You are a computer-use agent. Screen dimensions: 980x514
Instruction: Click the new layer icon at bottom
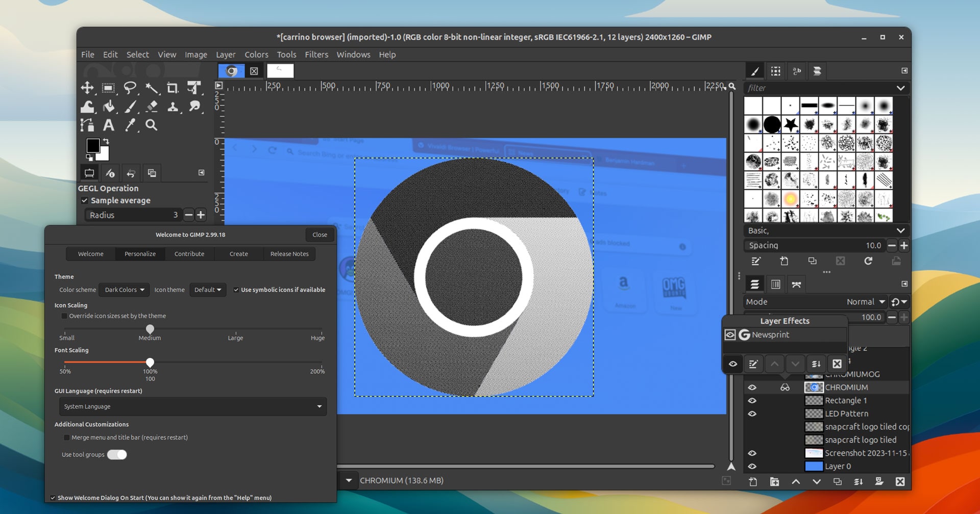pos(753,481)
